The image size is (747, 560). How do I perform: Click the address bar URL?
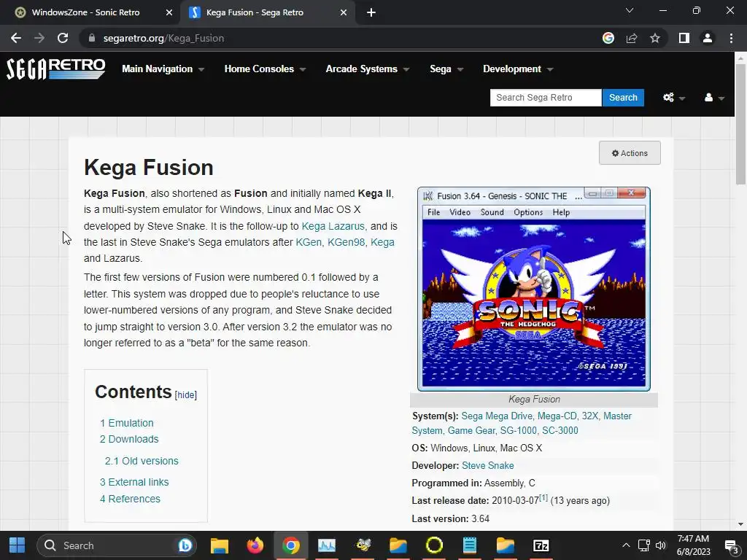click(163, 38)
